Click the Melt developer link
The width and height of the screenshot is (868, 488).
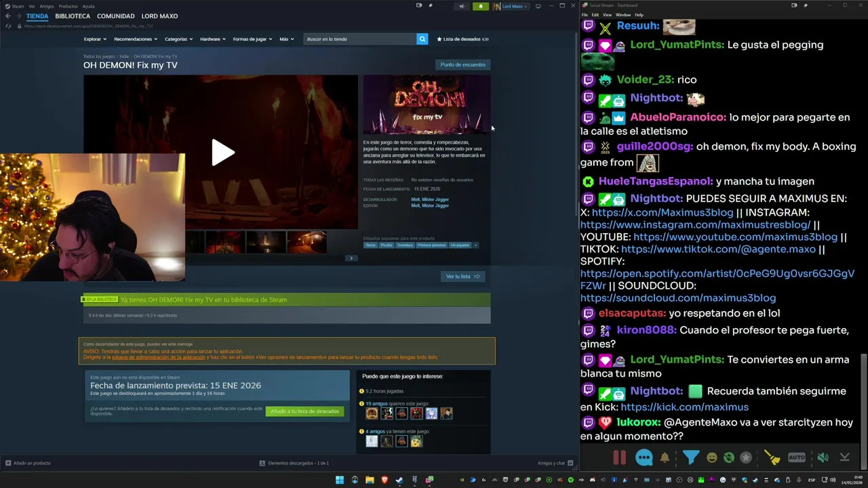(415, 199)
